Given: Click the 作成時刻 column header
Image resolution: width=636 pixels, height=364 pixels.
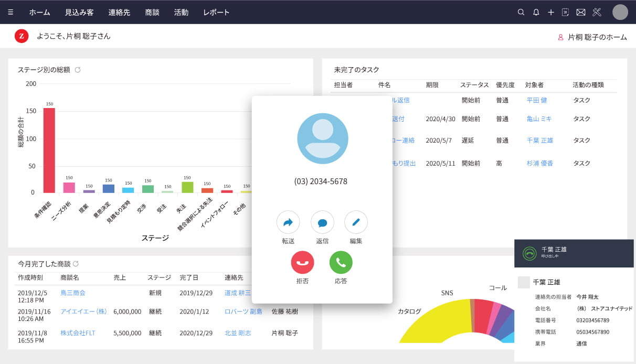Looking at the screenshot, I should click(x=30, y=277).
